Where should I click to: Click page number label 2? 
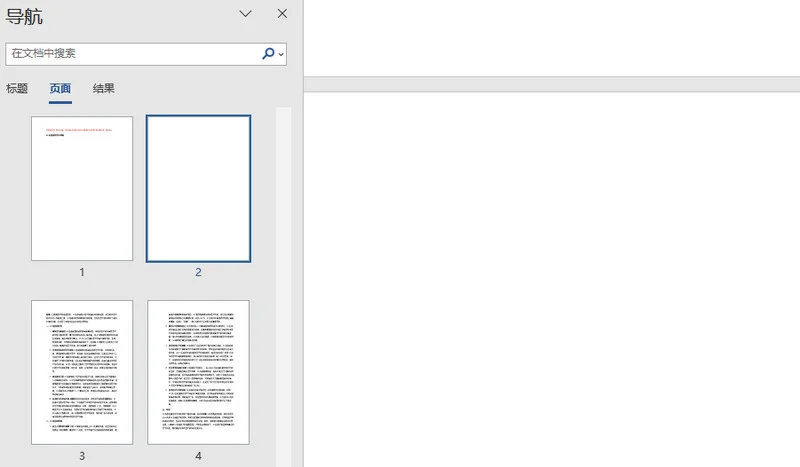point(198,273)
